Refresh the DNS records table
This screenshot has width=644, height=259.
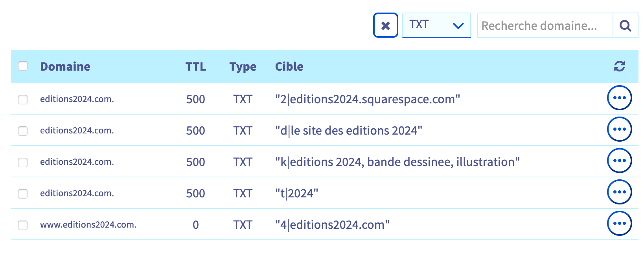619,66
